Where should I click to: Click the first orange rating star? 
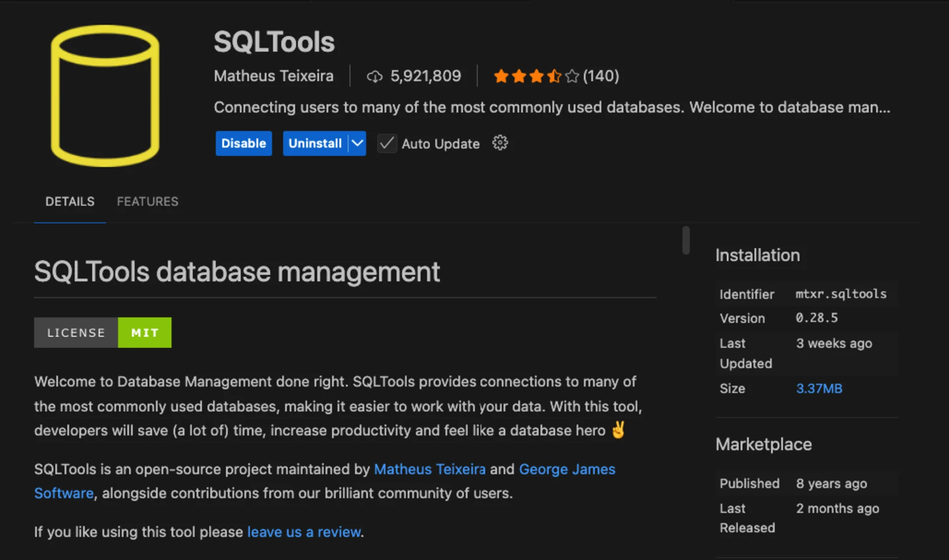pos(501,76)
